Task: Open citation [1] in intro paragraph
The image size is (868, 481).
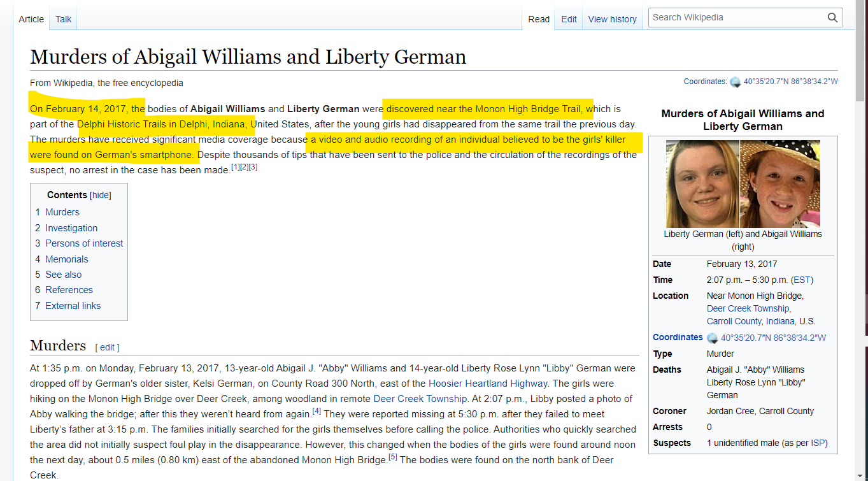Action: pyautogui.click(x=235, y=167)
